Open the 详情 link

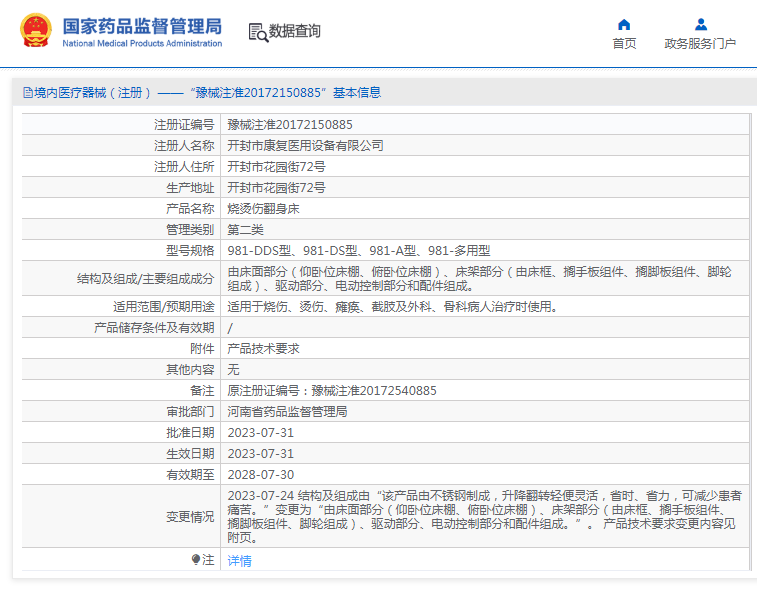coord(239,561)
